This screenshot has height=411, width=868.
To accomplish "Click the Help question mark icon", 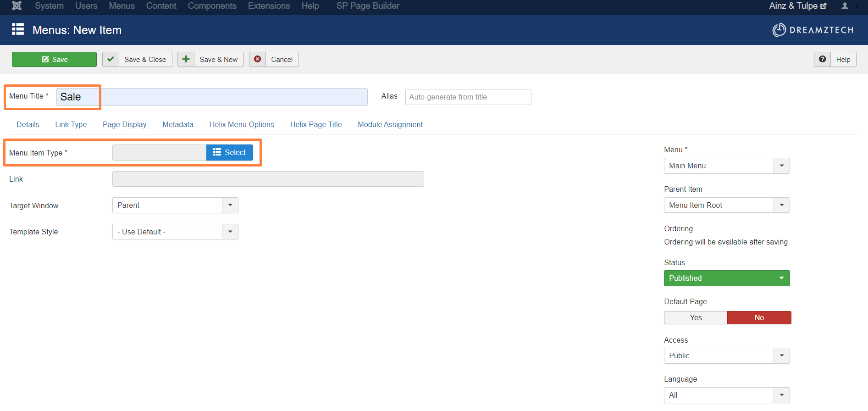I will pos(822,60).
